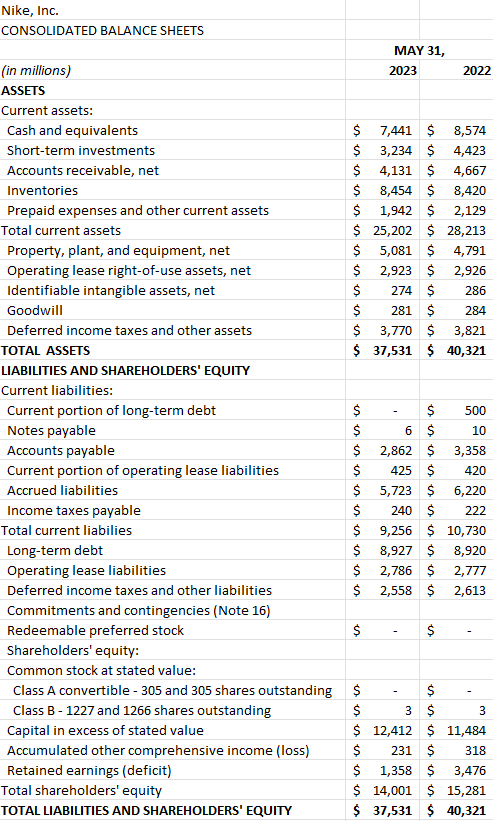Click 'Property, plant, and equipment, net'

118,250
